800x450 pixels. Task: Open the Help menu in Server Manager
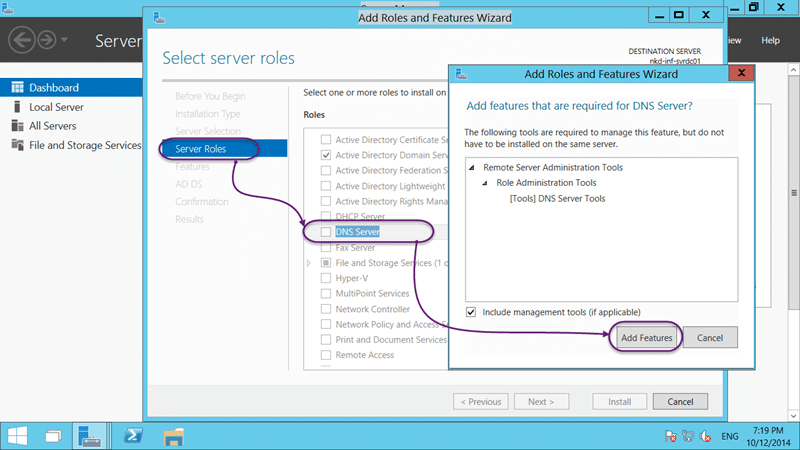[770, 40]
